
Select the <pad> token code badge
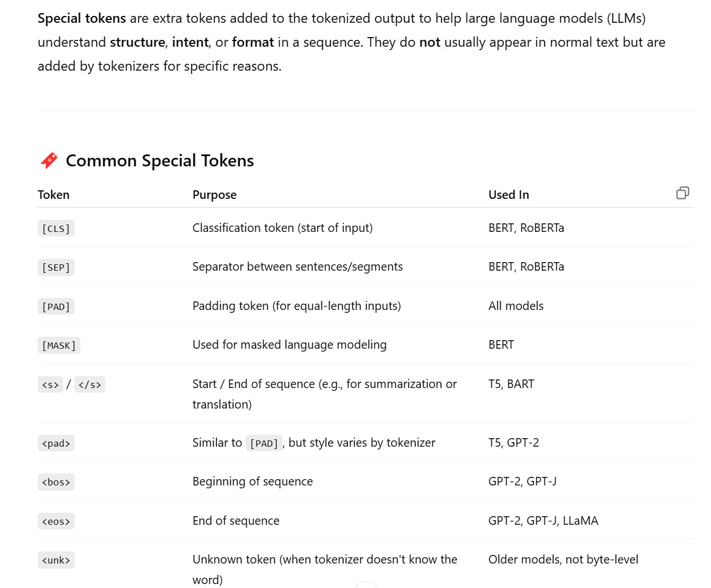[56, 443]
